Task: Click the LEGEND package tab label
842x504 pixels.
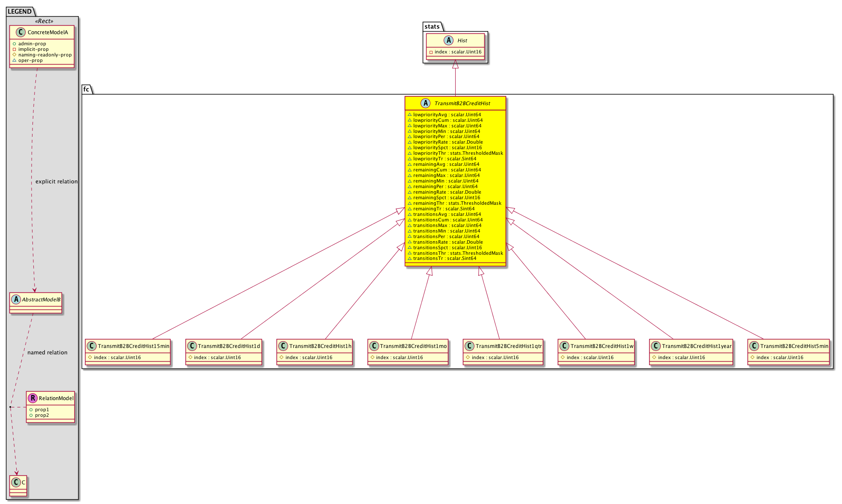Action: (x=19, y=12)
